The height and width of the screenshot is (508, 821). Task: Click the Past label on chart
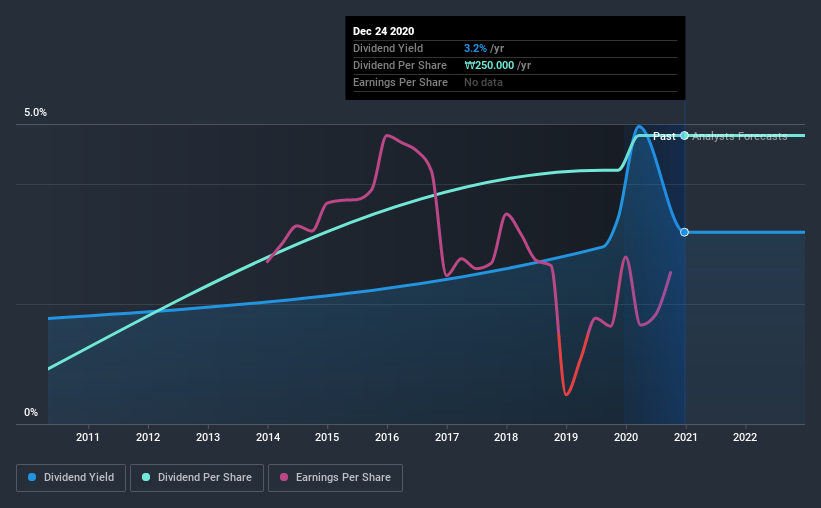664,136
